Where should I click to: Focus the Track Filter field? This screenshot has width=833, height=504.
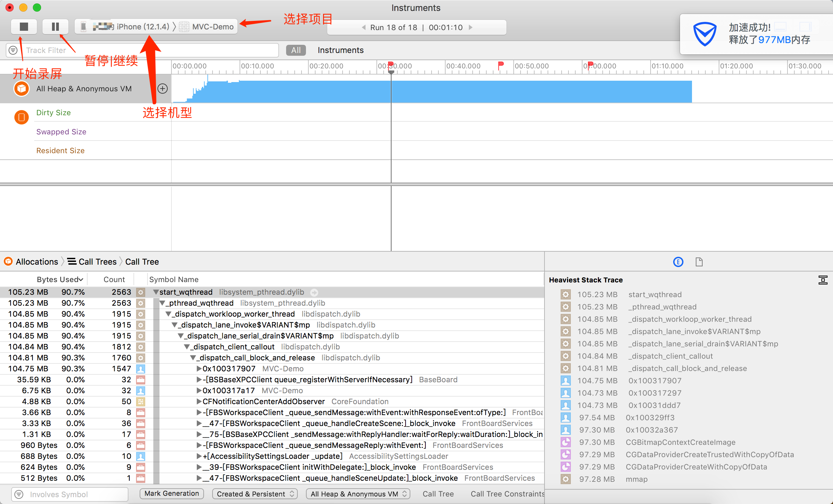point(142,50)
